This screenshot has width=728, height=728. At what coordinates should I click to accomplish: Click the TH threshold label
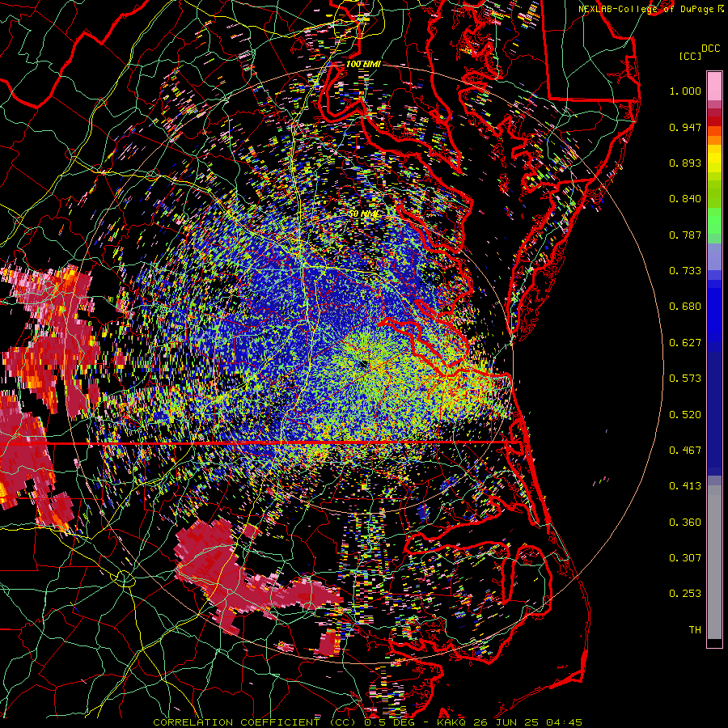695,630
